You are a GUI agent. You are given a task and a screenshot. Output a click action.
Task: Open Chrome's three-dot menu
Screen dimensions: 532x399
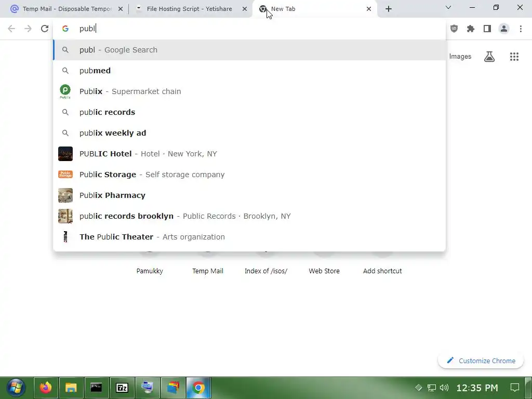pyautogui.click(x=521, y=29)
